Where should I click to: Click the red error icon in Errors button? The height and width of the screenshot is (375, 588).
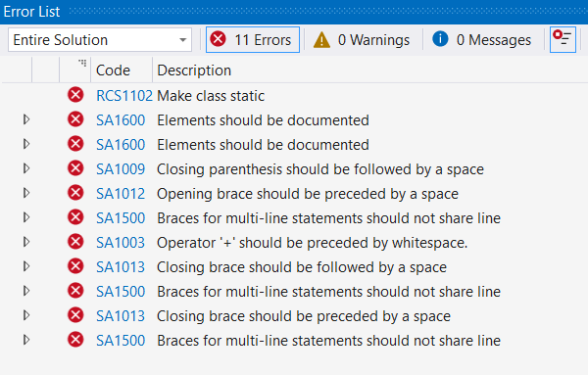coord(219,39)
